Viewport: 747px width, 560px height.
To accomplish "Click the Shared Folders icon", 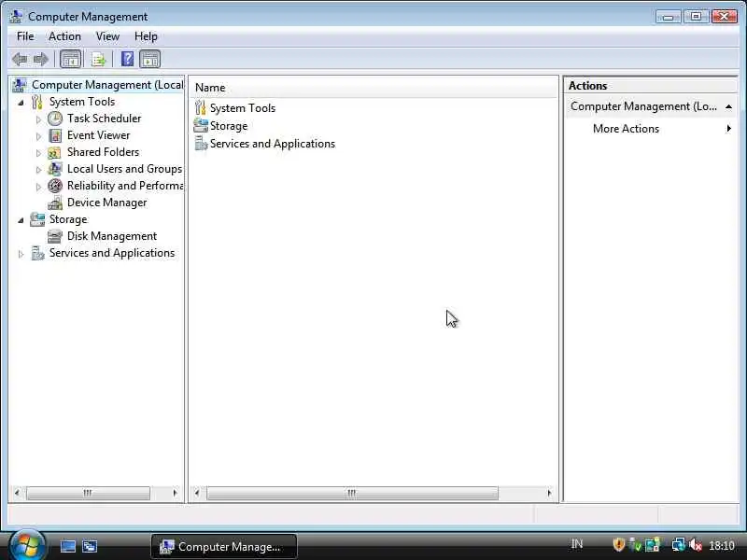I will 55,152.
